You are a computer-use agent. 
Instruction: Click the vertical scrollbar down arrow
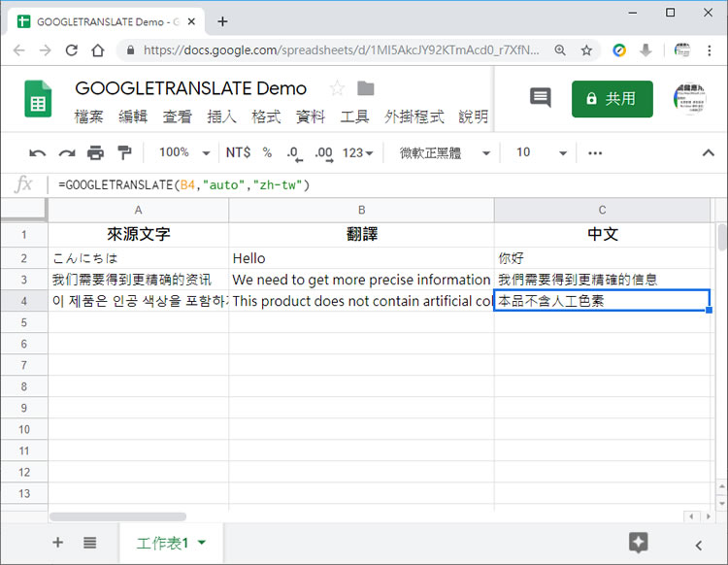tap(721, 503)
